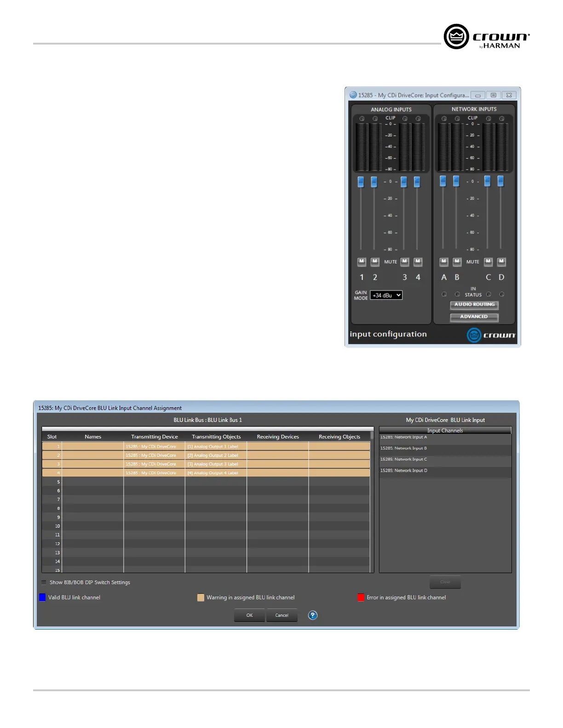Close the Input Configuration window
This screenshot has width=563, height=728.
click(x=509, y=95)
